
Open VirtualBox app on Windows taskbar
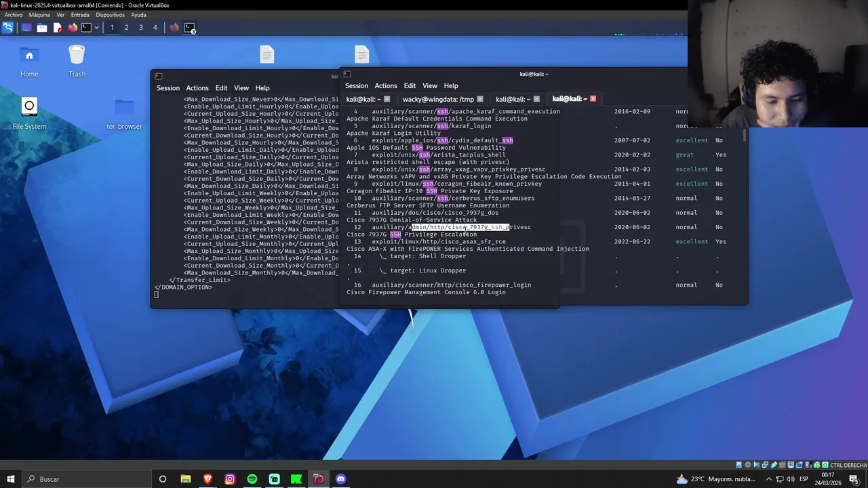[319, 479]
